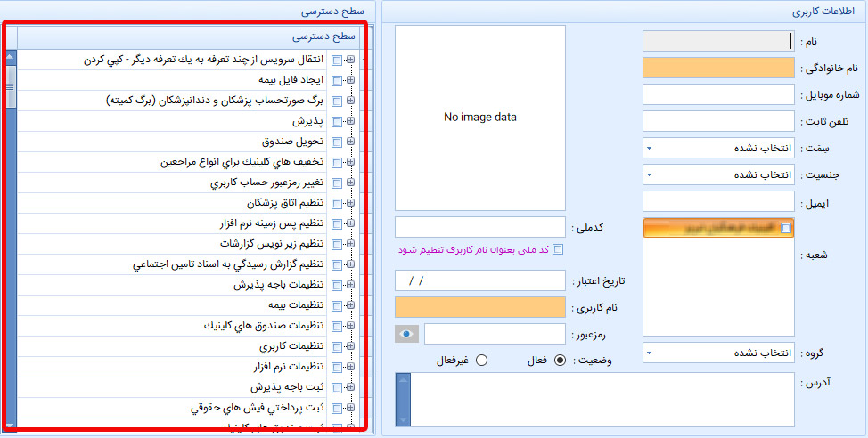
Task: Expand the تنظیمات کاربری tree node
Action: click(350, 346)
